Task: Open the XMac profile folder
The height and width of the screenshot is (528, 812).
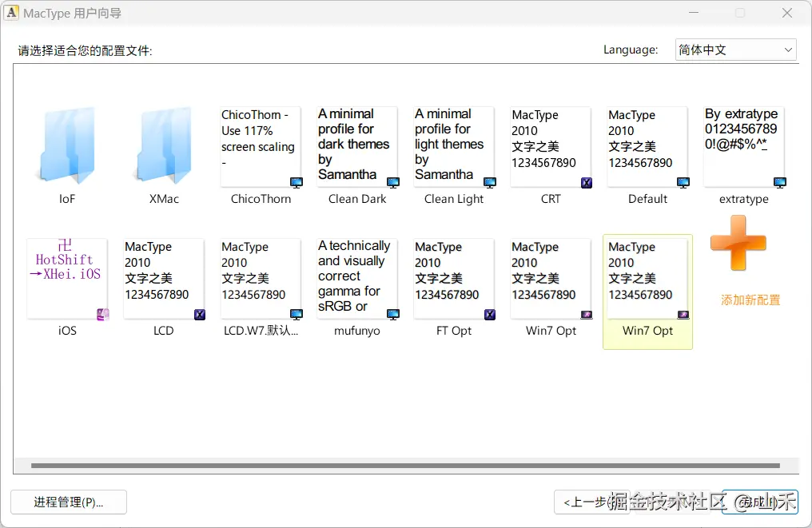Action: pos(164,145)
